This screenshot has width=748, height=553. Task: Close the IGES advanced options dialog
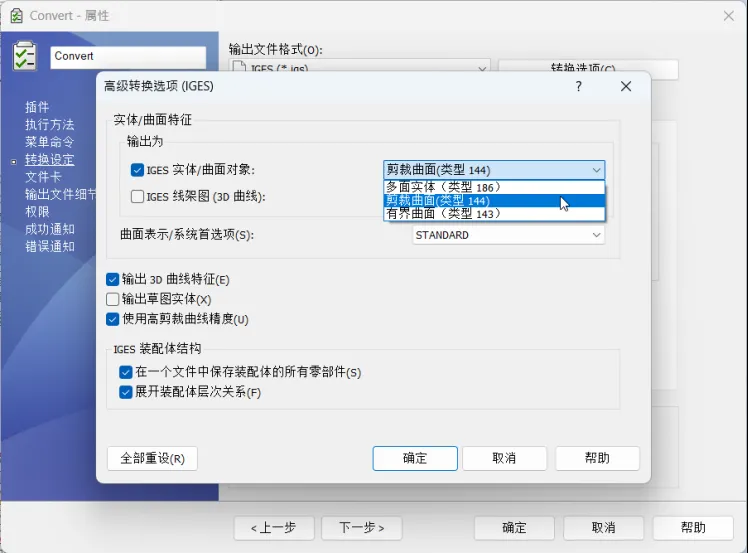(x=626, y=87)
